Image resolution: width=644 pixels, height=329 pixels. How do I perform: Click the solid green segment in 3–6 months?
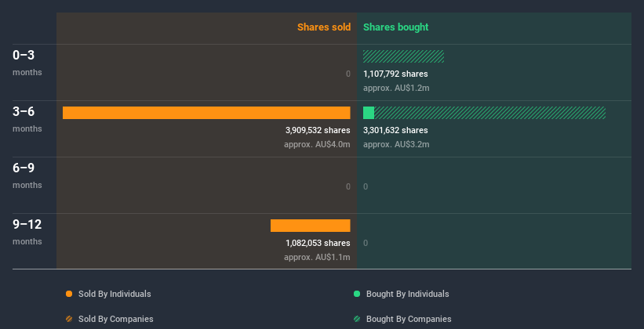click(x=369, y=113)
